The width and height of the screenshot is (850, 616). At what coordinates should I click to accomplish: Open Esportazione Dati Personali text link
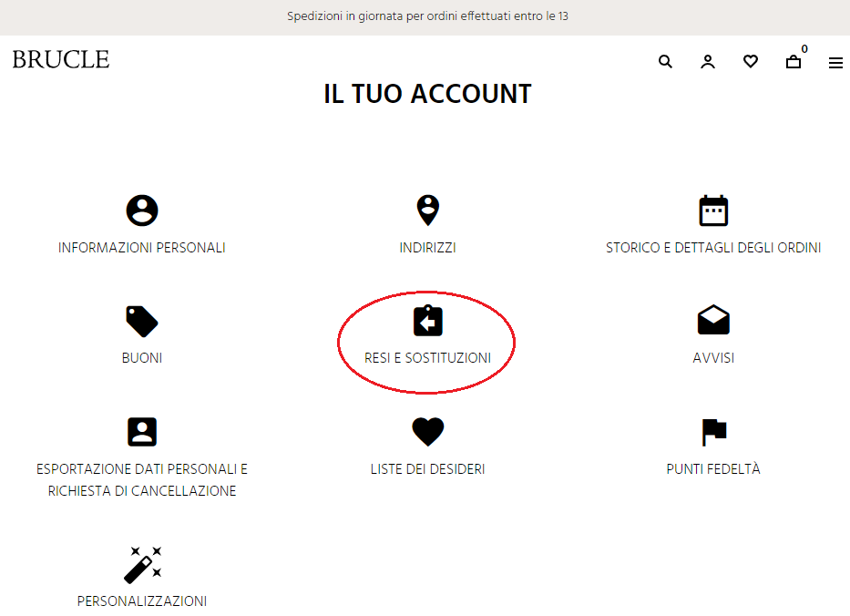(x=142, y=480)
